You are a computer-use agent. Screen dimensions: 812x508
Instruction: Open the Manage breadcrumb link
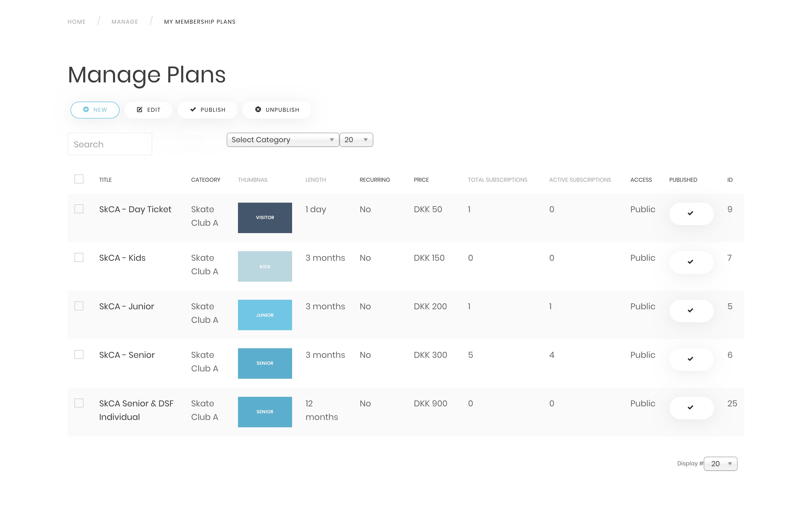coord(125,22)
